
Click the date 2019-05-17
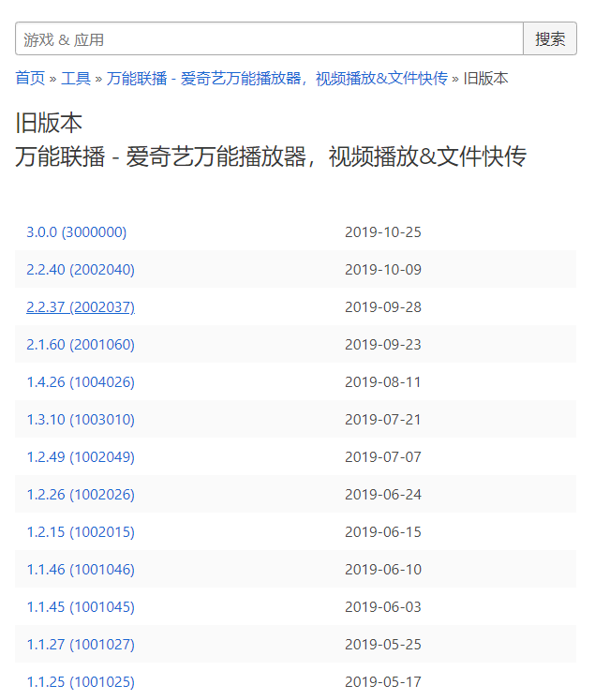coord(383,682)
